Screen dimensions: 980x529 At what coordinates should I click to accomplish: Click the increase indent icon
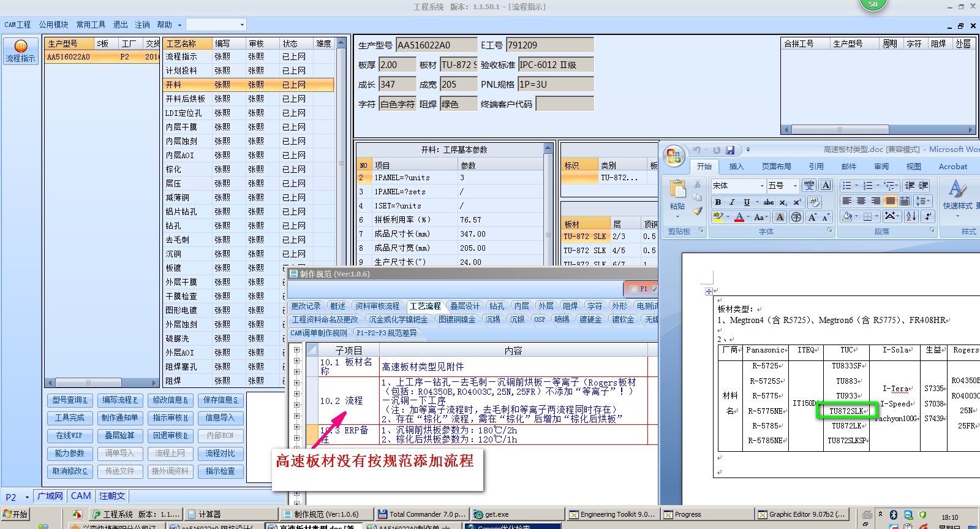pos(924,185)
